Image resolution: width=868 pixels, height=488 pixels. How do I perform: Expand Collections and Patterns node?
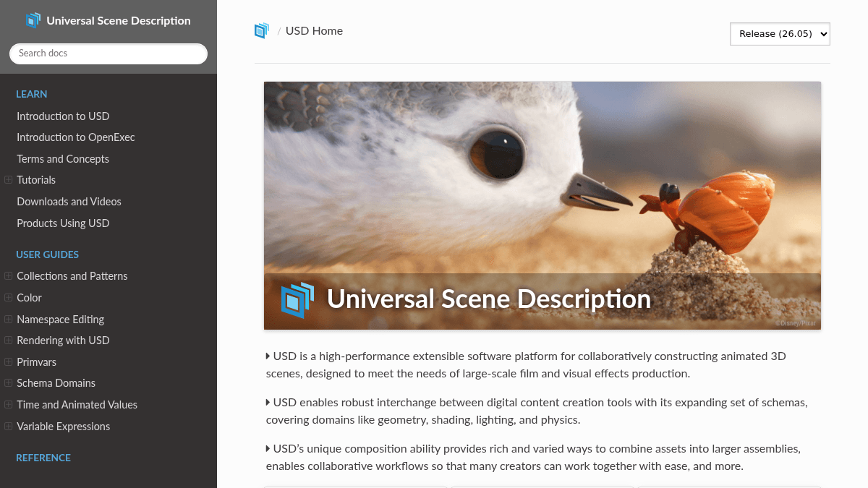coord(9,276)
